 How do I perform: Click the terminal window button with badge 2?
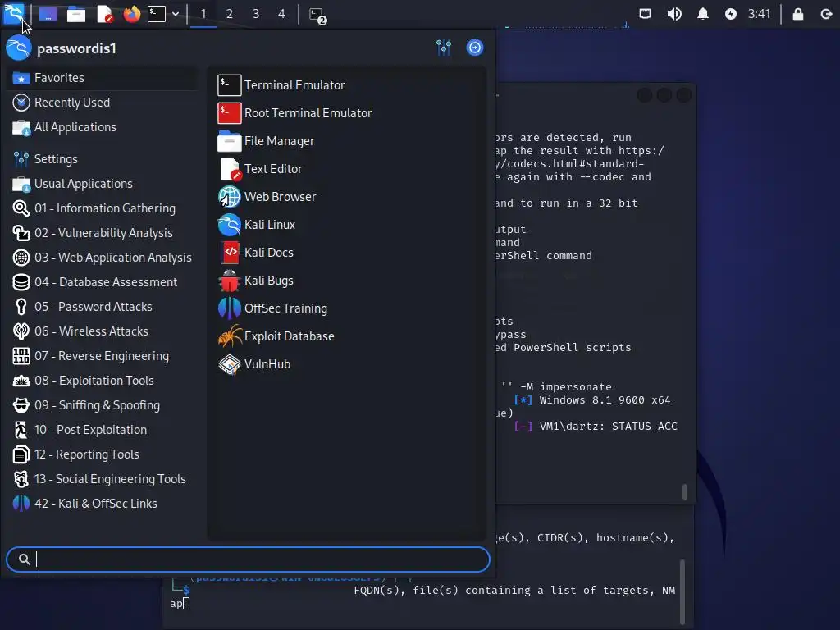[317, 15]
